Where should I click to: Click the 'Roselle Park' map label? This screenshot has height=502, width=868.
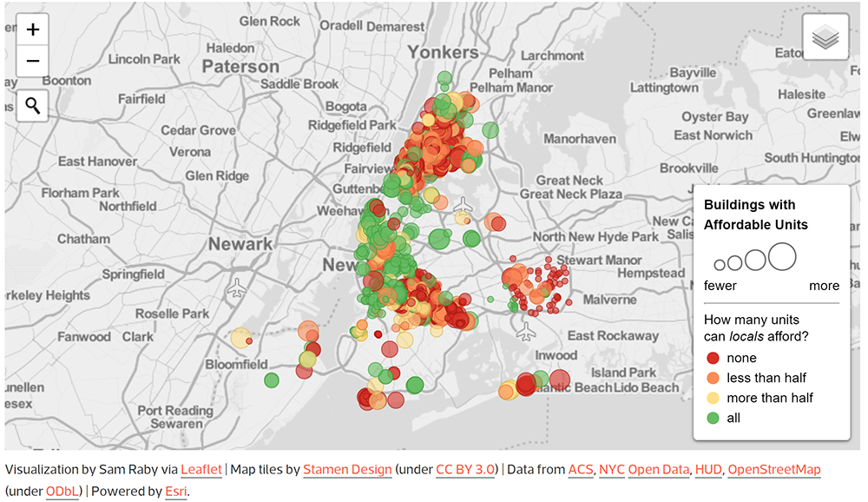(172, 314)
